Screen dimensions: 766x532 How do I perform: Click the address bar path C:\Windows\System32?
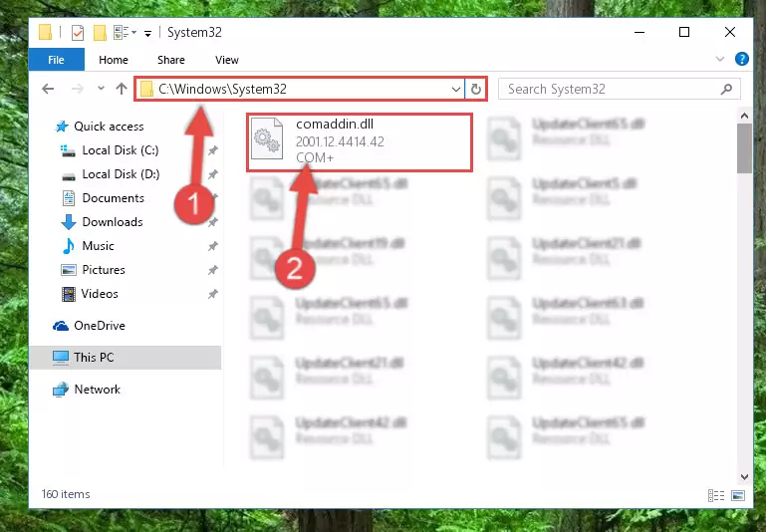coord(222,89)
